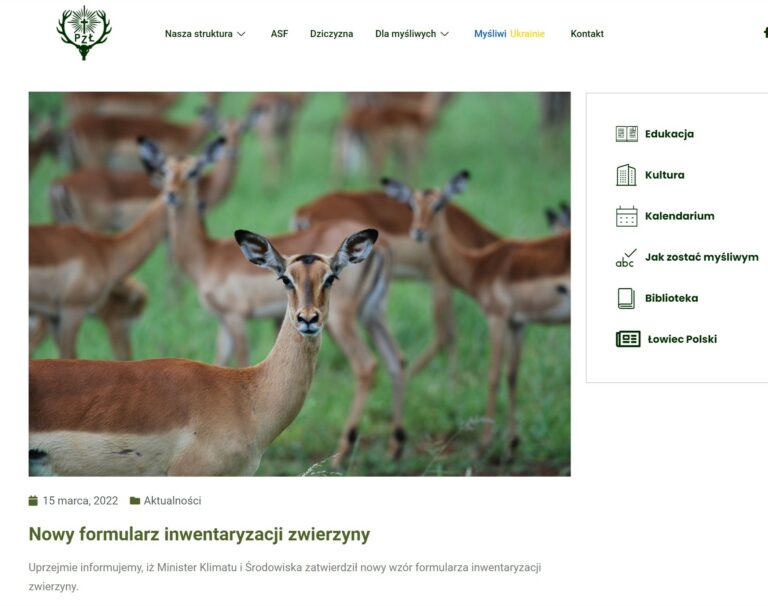Viewport: 768px width, 606px height.
Task: Open the ASF menu item
Action: (x=279, y=34)
